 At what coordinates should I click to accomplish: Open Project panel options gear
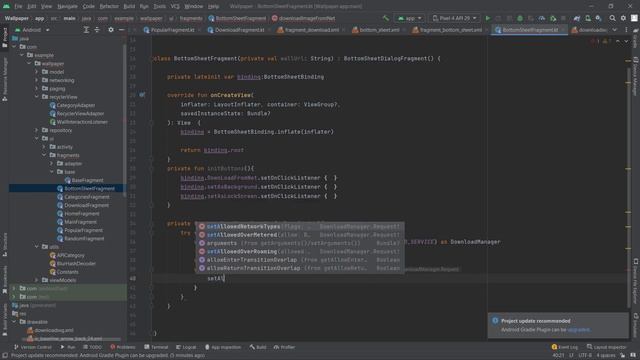pyautogui.click(x=111, y=30)
